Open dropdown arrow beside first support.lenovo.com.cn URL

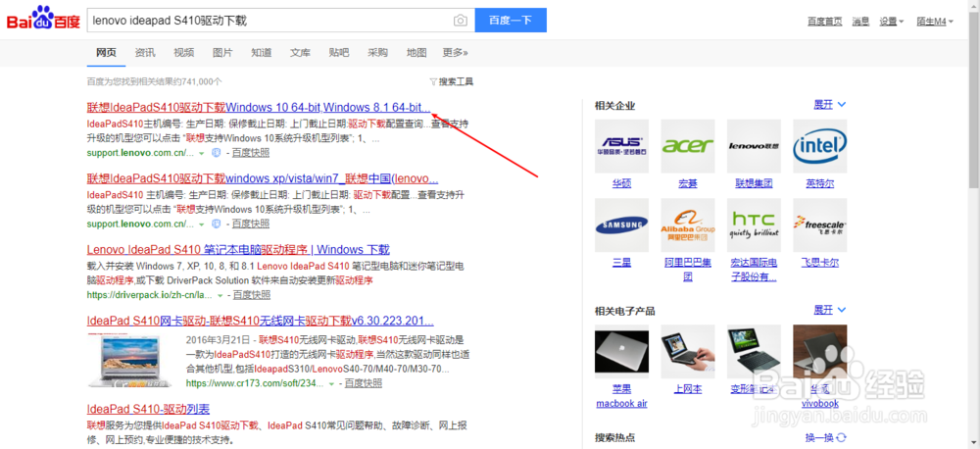202,153
